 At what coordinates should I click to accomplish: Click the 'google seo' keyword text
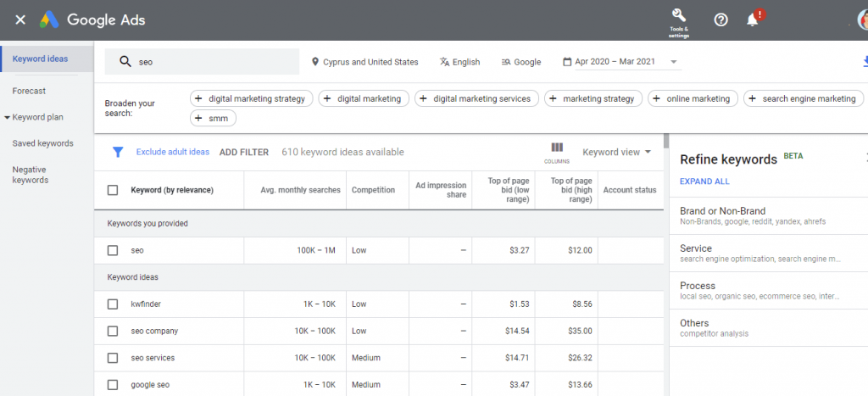pyautogui.click(x=151, y=385)
